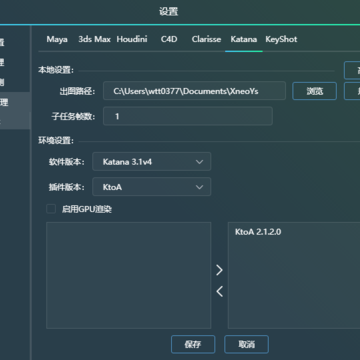Image resolution: width=360 pixels, height=360 pixels.
Task: Click the left arrow to remove plugin
Action: pos(219,291)
